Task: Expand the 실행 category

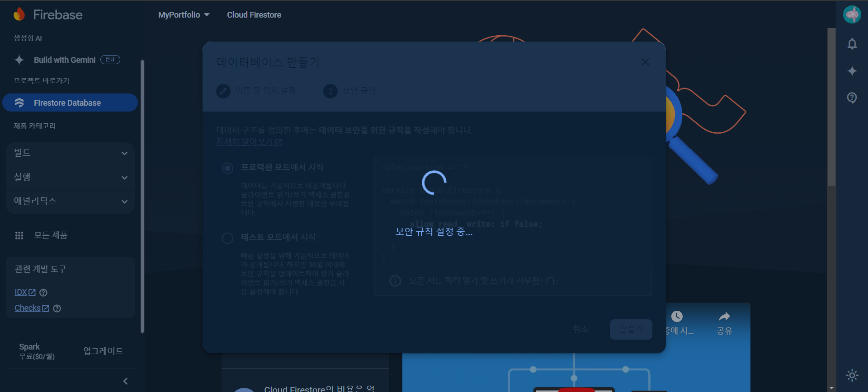Action: pos(70,177)
